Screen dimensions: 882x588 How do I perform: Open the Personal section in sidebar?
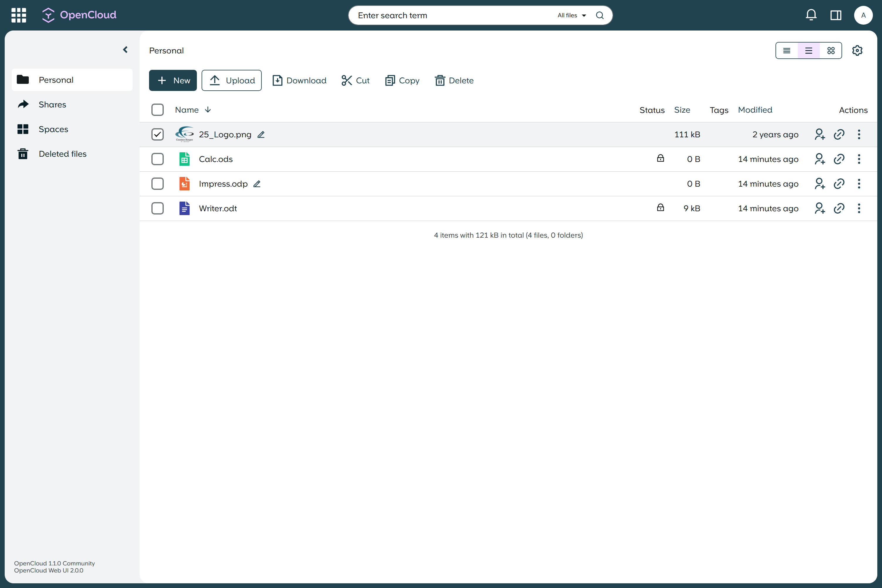coord(72,80)
